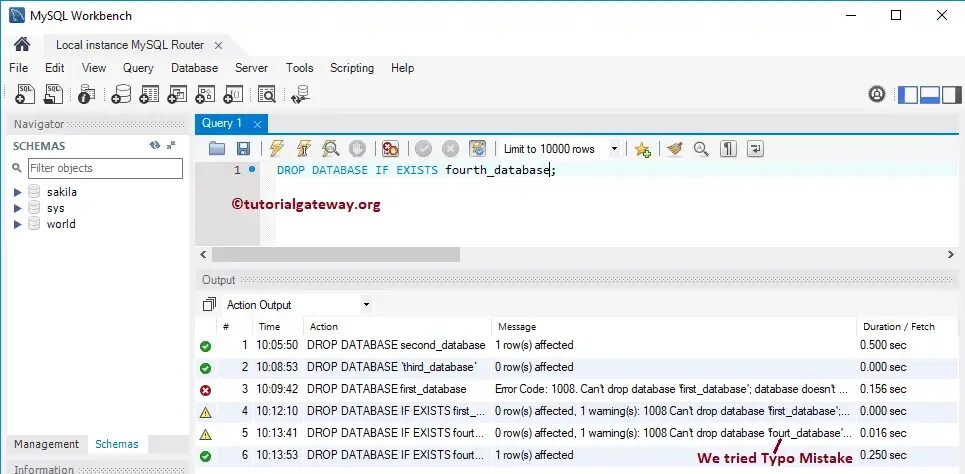Open script file in query editor

point(217,148)
